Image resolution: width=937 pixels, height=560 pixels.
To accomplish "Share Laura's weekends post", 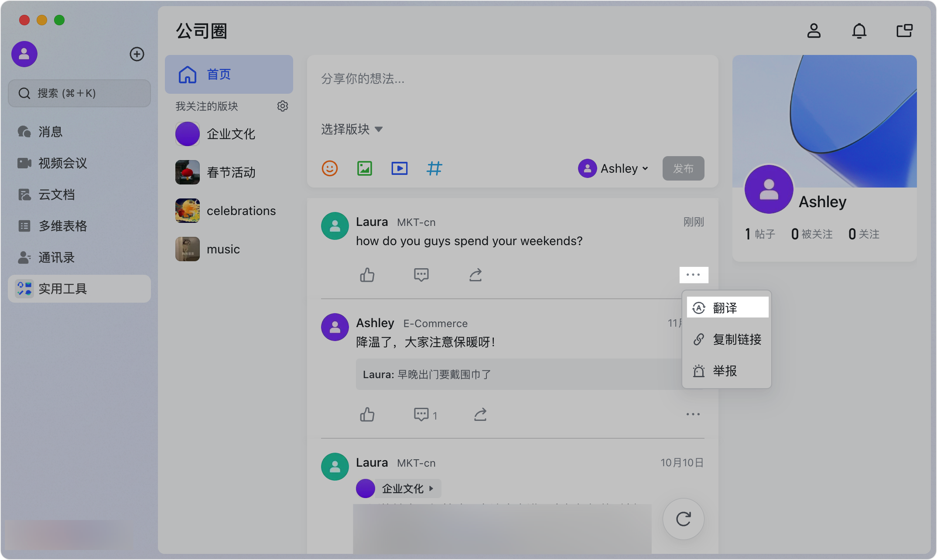I will [x=475, y=275].
